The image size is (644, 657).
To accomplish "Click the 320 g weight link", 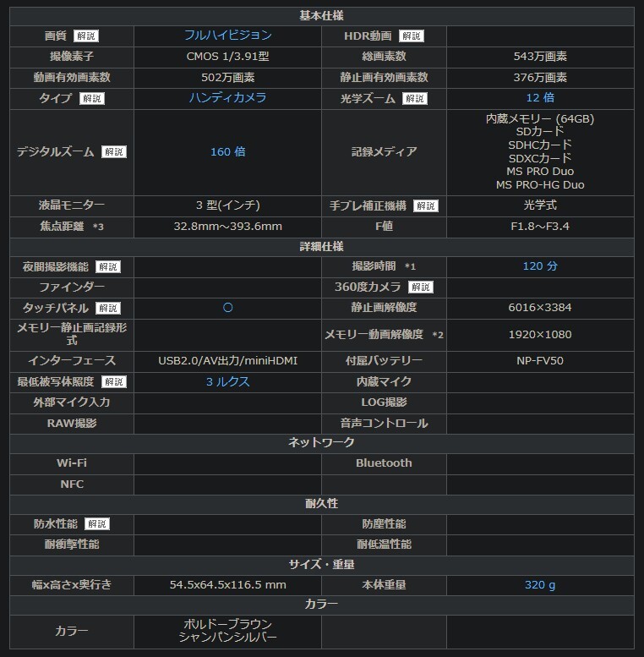I will coord(540,584).
